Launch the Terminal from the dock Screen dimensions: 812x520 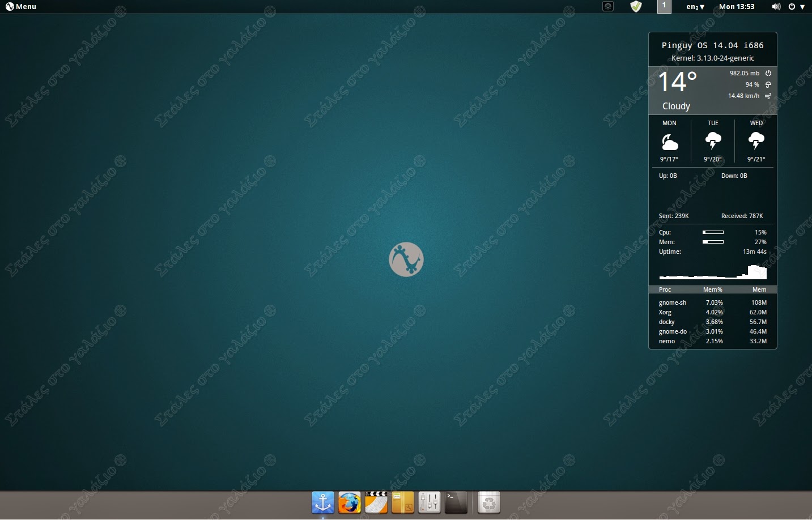(x=456, y=502)
